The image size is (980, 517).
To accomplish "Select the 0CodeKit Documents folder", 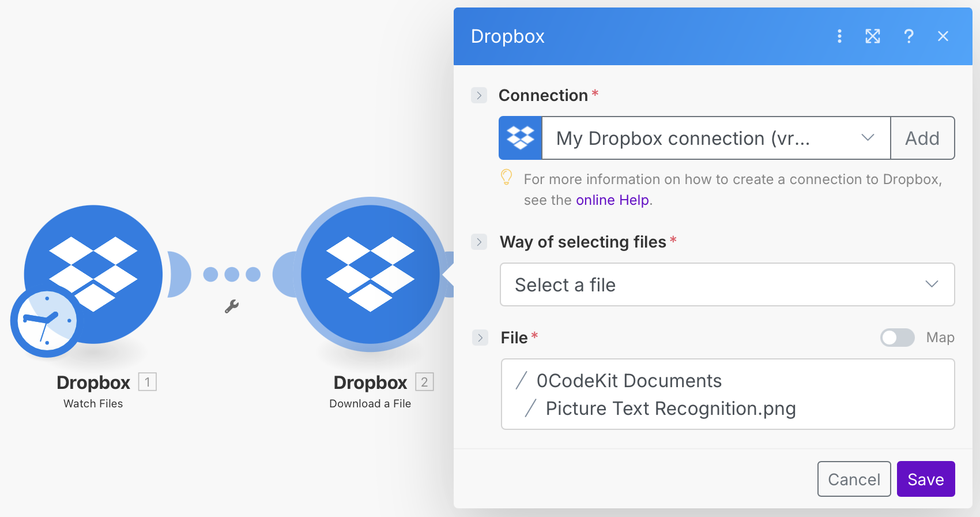I will coord(629,381).
